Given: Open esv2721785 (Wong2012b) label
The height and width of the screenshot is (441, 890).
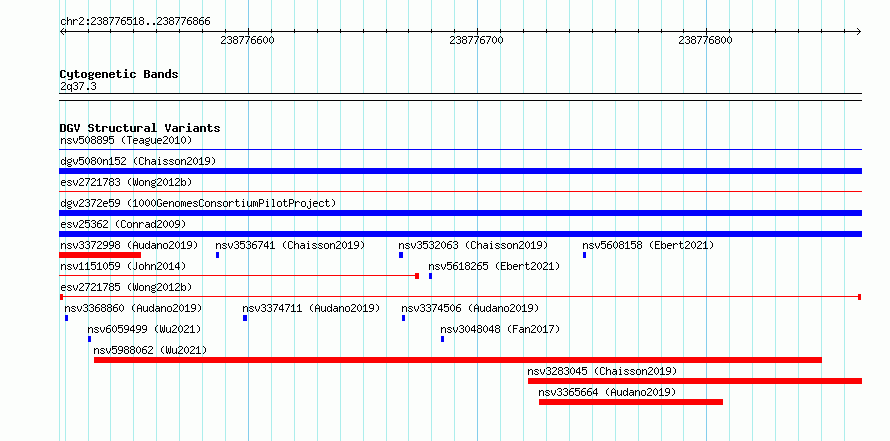Looking at the screenshot, I should tap(126, 287).
